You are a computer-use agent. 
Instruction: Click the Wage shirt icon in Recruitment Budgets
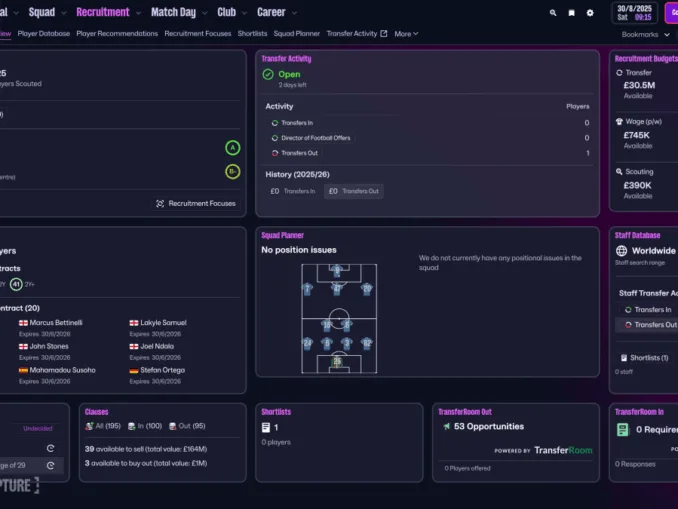(x=620, y=122)
